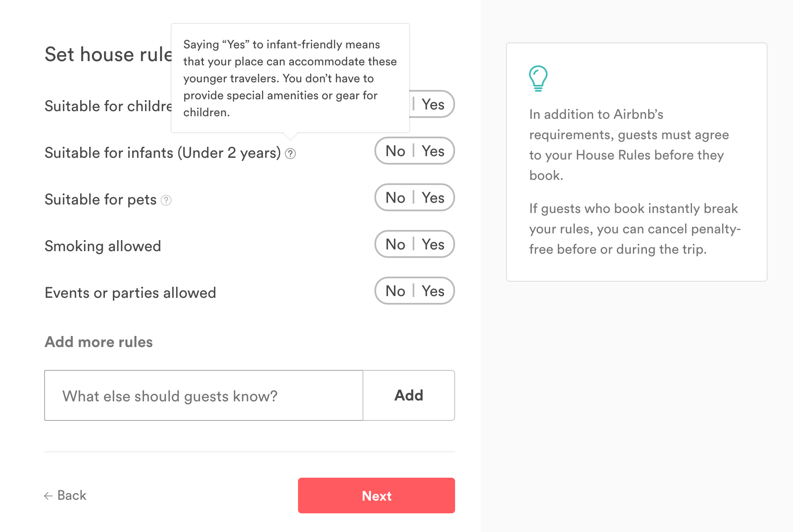Select Yes for suitable for children
The image size is (793, 532).
pyautogui.click(x=432, y=104)
